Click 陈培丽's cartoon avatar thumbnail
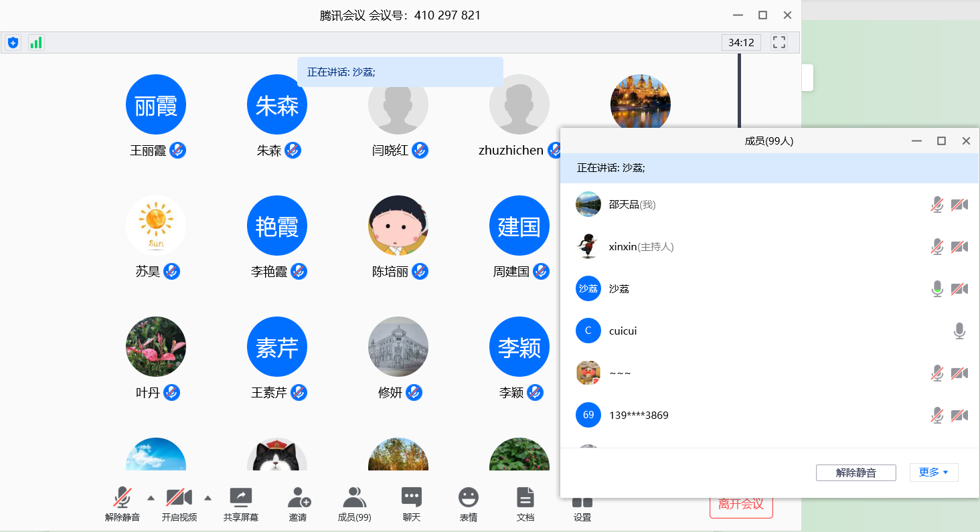This screenshot has height=532, width=980. coord(398,226)
